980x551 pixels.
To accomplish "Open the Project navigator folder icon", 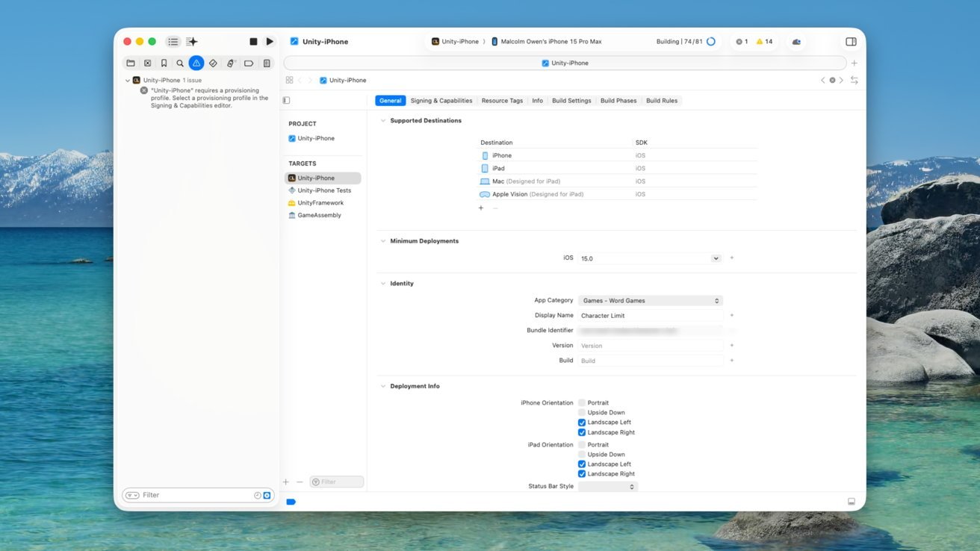I will point(131,63).
